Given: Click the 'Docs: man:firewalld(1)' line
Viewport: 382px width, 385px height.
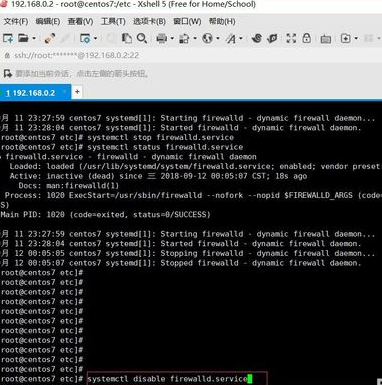Looking at the screenshot, I should pyautogui.click(x=68, y=186).
